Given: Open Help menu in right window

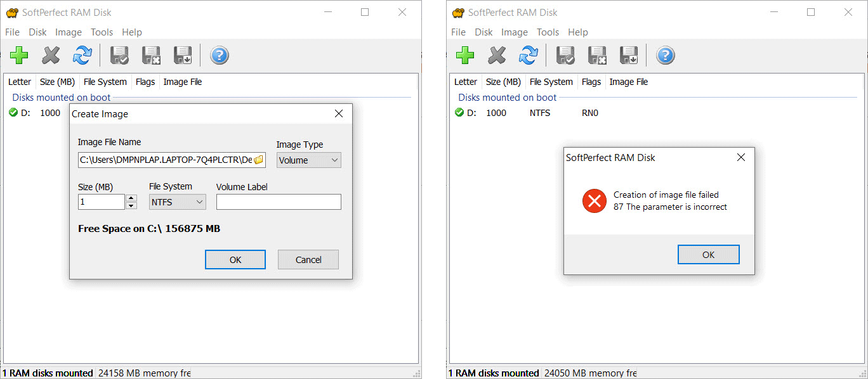Looking at the screenshot, I should click(x=578, y=32).
